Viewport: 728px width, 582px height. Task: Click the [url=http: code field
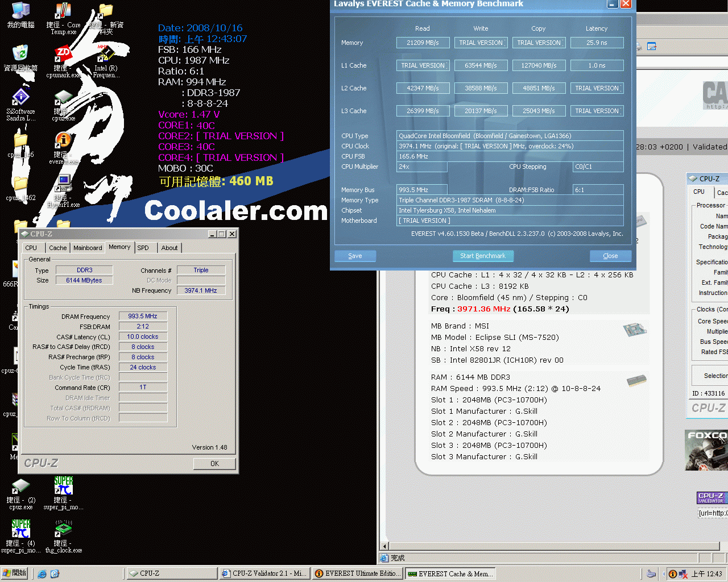click(x=713, y=513)
